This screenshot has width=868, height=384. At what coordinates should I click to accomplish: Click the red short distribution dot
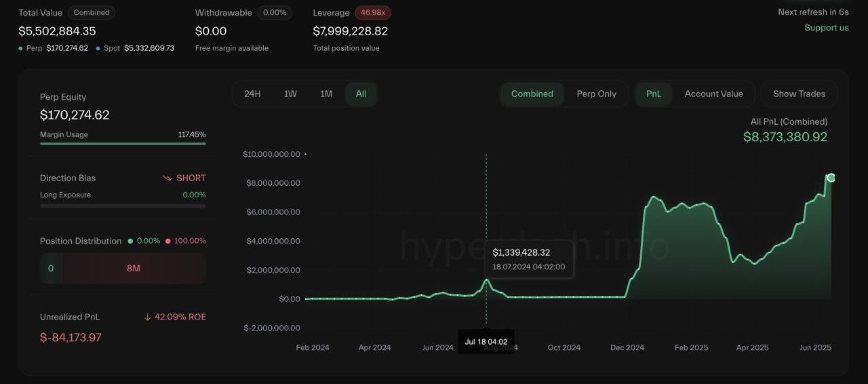click(167, 241)
